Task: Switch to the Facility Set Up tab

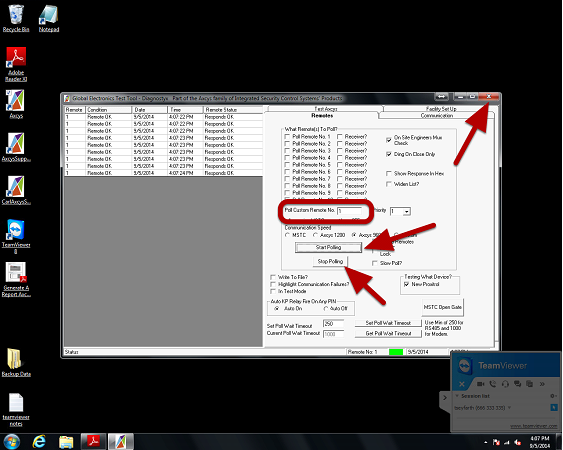Action: (x=441, y=109)
